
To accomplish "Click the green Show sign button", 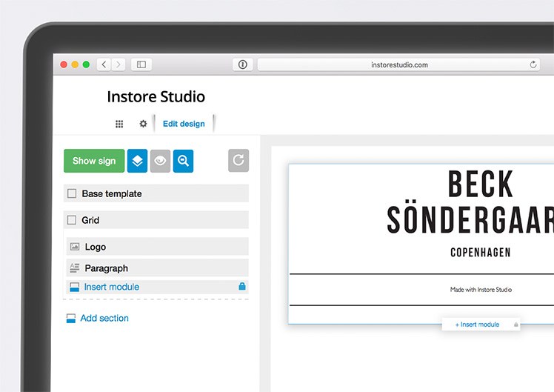I will coord(94,161).
